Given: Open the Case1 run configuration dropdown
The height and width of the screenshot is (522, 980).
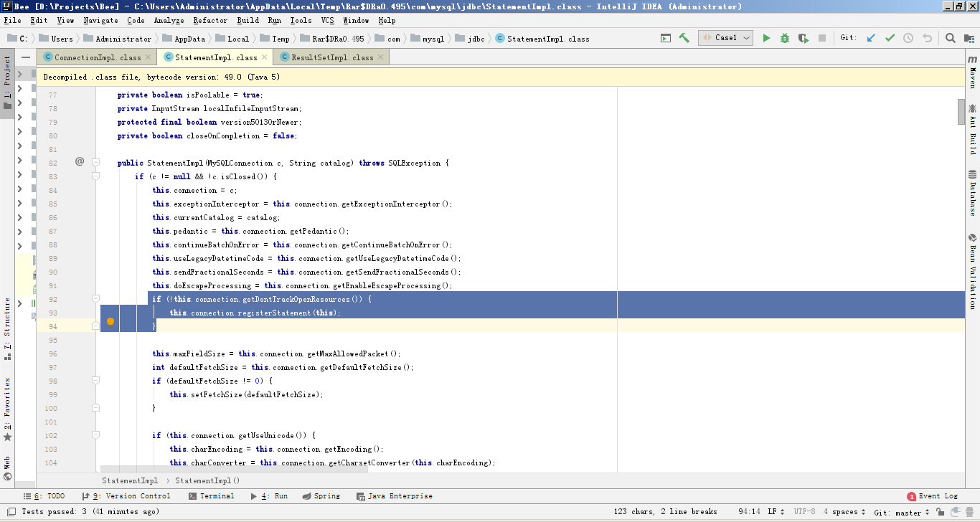Looking at the screenshot, I should [725, 38].
